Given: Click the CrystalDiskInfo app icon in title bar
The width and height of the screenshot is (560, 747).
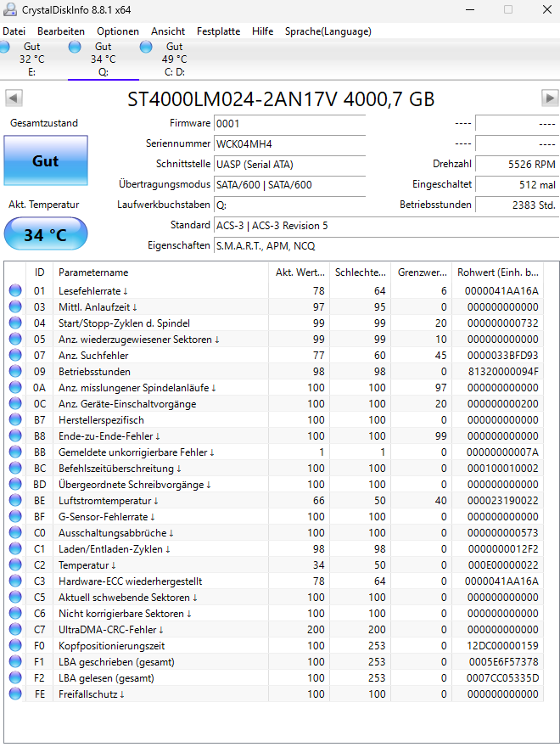Looking at the screenshot, I should point(9,9).
